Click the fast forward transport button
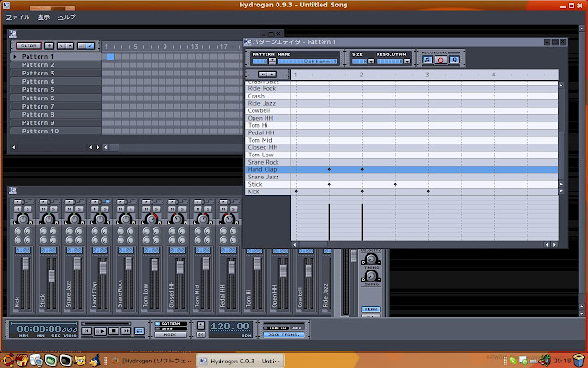This screenshot has width=588, height=368. point(126,331)
